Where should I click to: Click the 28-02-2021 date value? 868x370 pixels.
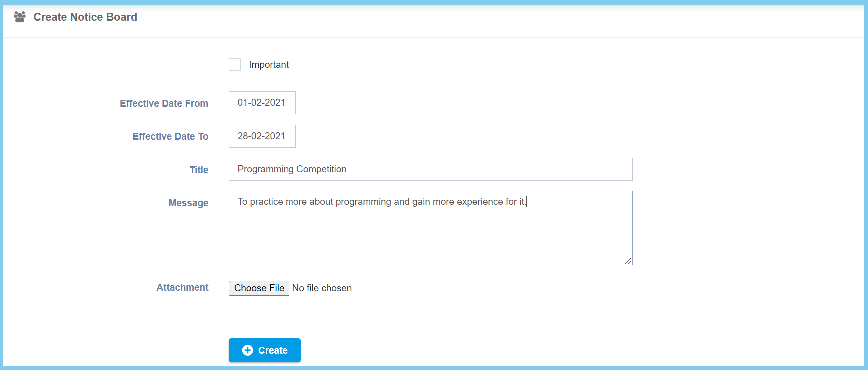(261, 136)
